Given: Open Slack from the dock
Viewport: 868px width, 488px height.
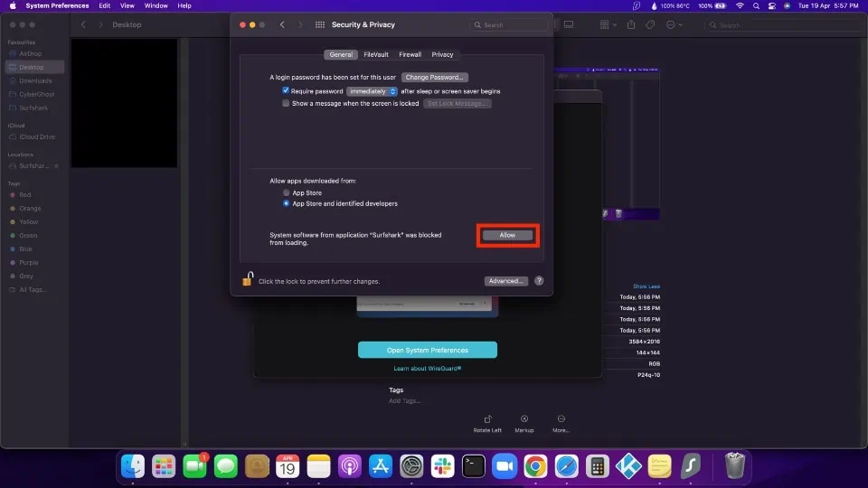Looking at the screenshot, I should [443, 466].
